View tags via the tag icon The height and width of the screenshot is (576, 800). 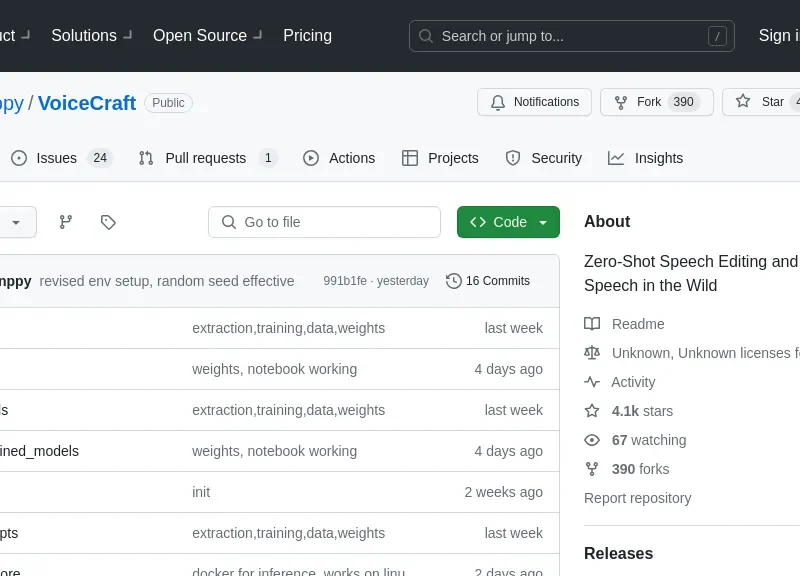point(108,222)
